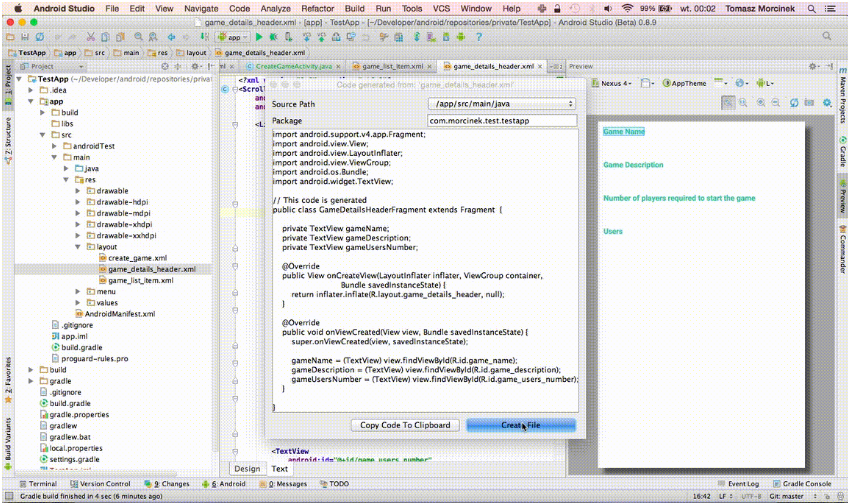The width and height of the screenshot is (848, 503).
Task: Expand the java folder
Action: click(x=66, y=168)
